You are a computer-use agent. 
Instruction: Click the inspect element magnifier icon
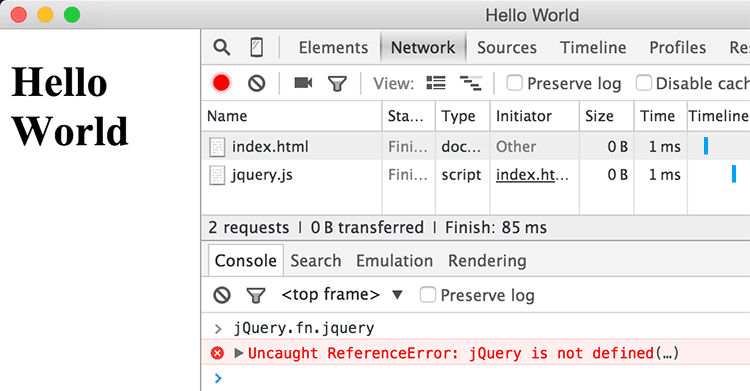coord(221,47)
